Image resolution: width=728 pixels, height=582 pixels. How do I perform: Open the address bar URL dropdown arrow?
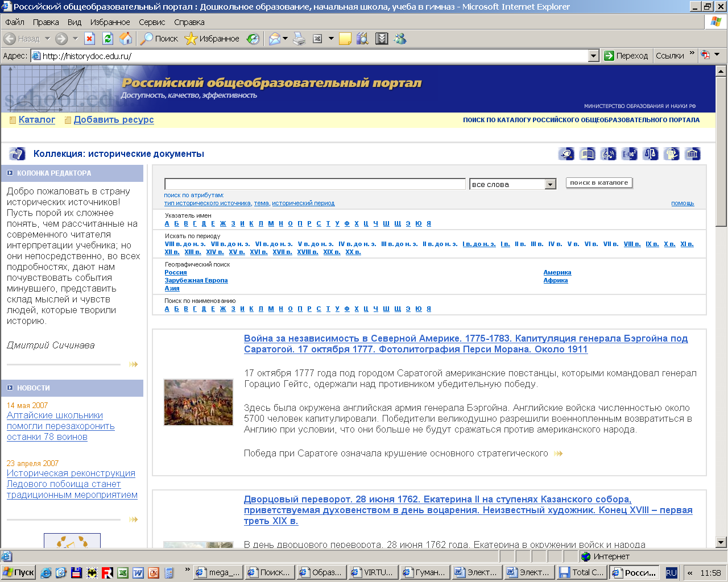point(594,56)
